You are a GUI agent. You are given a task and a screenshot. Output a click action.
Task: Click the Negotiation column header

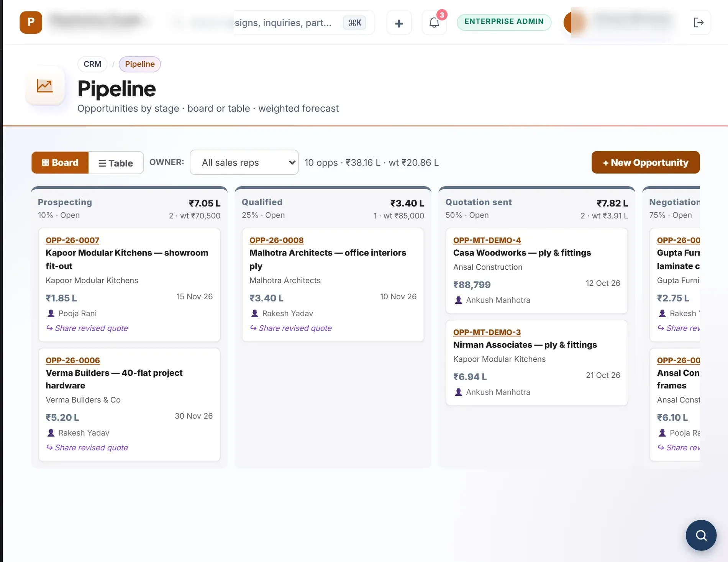[x=674, y=202]
